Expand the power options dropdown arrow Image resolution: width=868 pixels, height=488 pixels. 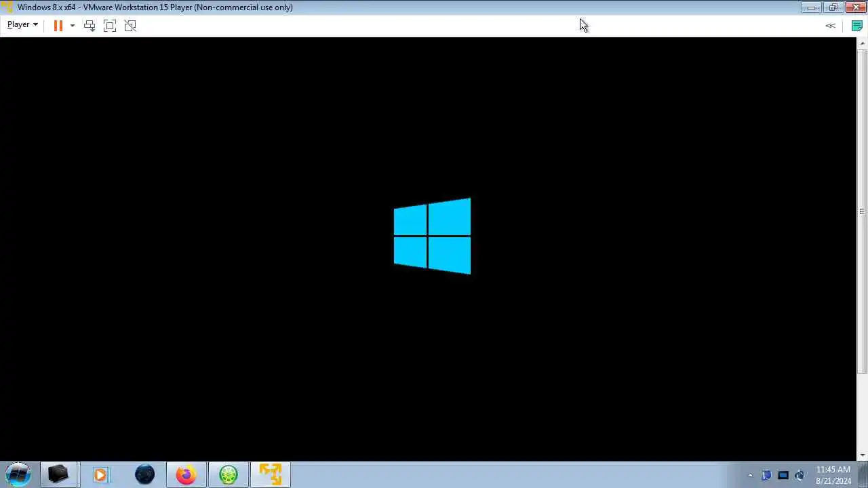[73, 26]
